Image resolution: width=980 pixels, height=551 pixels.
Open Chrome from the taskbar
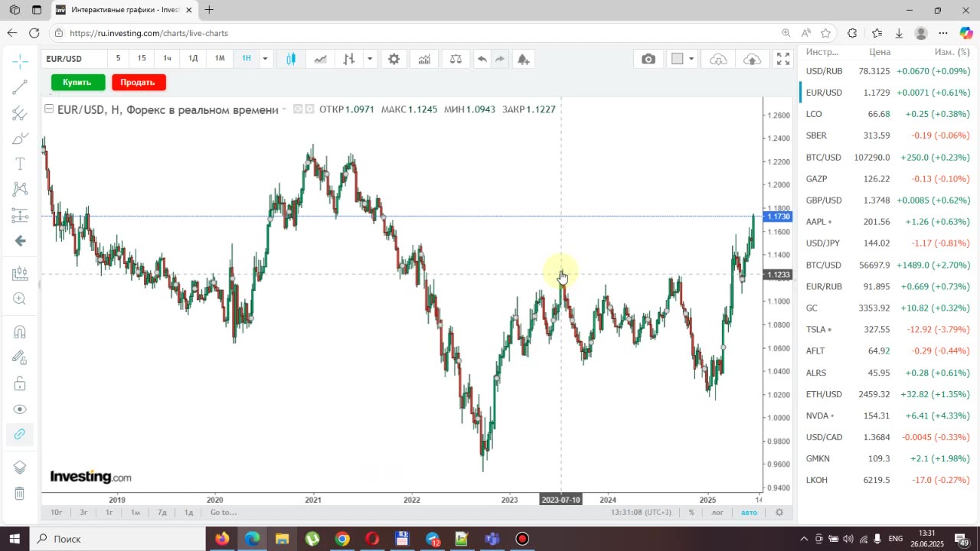point(342,539)
